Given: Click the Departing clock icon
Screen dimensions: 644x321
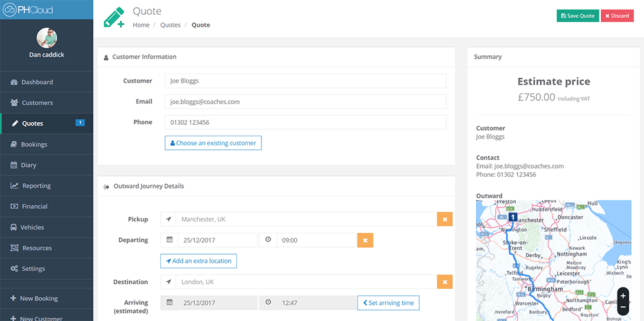Looking at the screenshot, I should pyautogui.click(x=268, y=240).
